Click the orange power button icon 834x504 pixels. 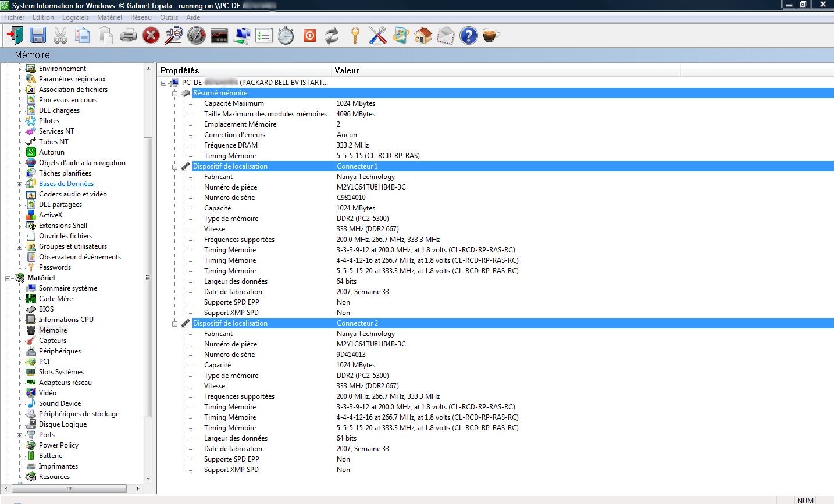point(310,36)
